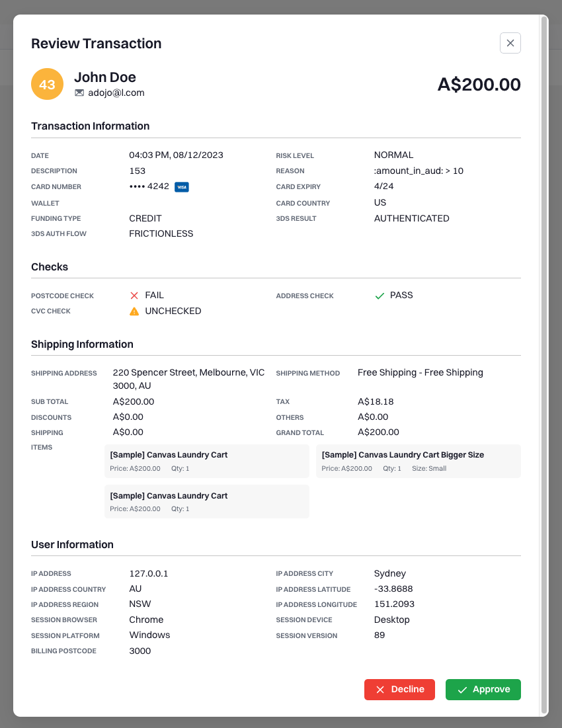Image resolution: width=562 pixels, height=728 pixels.
Task: Click the masked card number 4242
Action: coord(149,186)
